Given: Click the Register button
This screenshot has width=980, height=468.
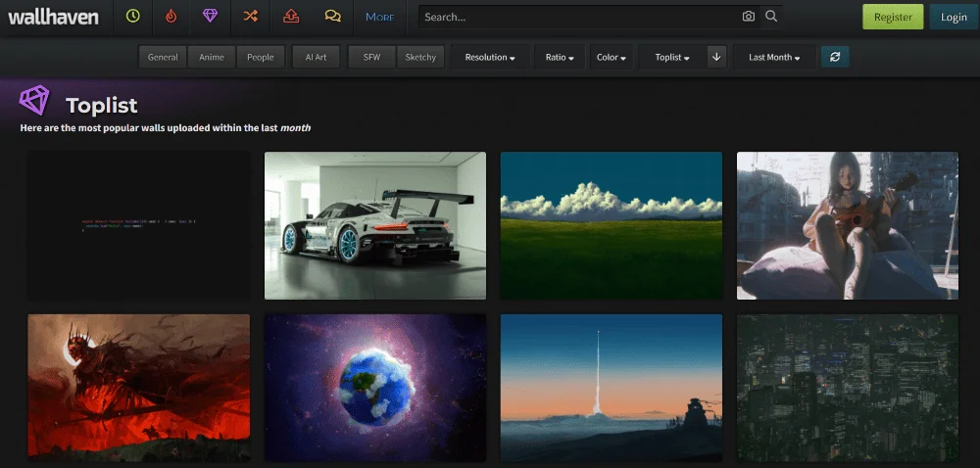Looking at the screenshot, I should tap(893, 17).
